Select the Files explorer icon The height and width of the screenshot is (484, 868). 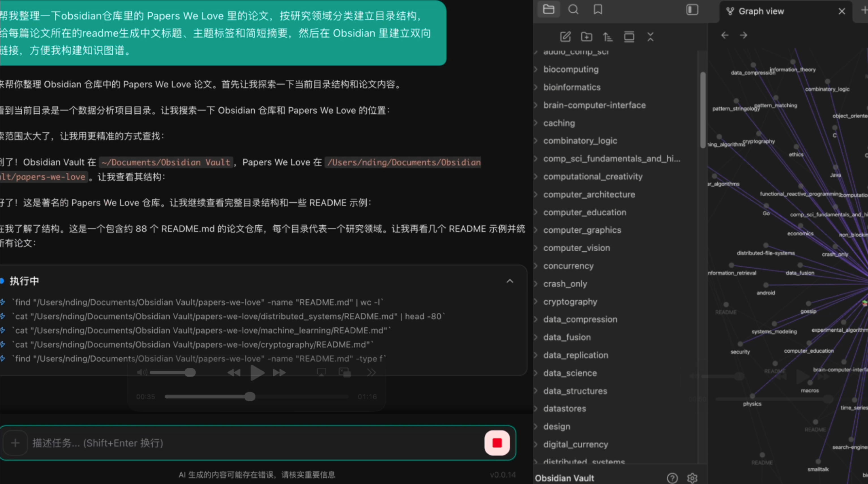[549, 9]
